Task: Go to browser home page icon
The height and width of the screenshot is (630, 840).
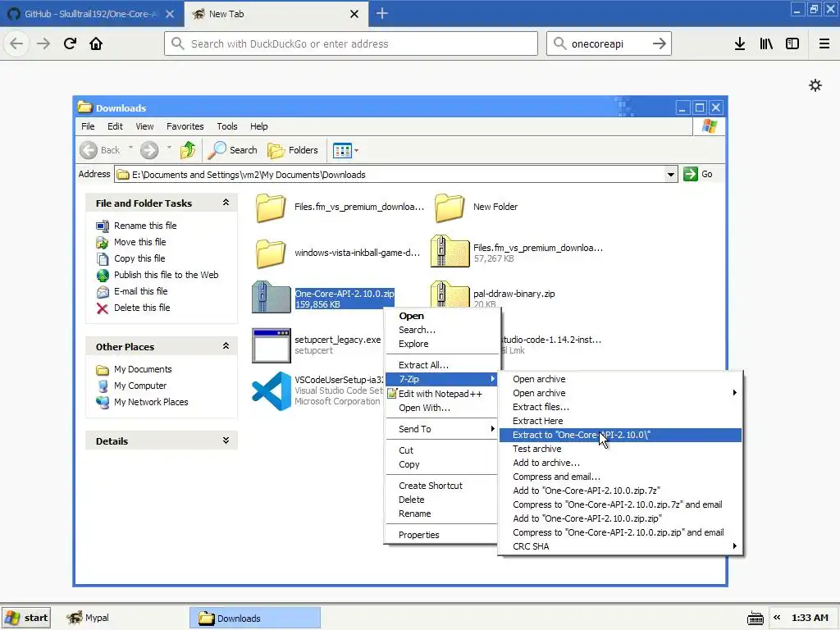Action: coord(96,43)
